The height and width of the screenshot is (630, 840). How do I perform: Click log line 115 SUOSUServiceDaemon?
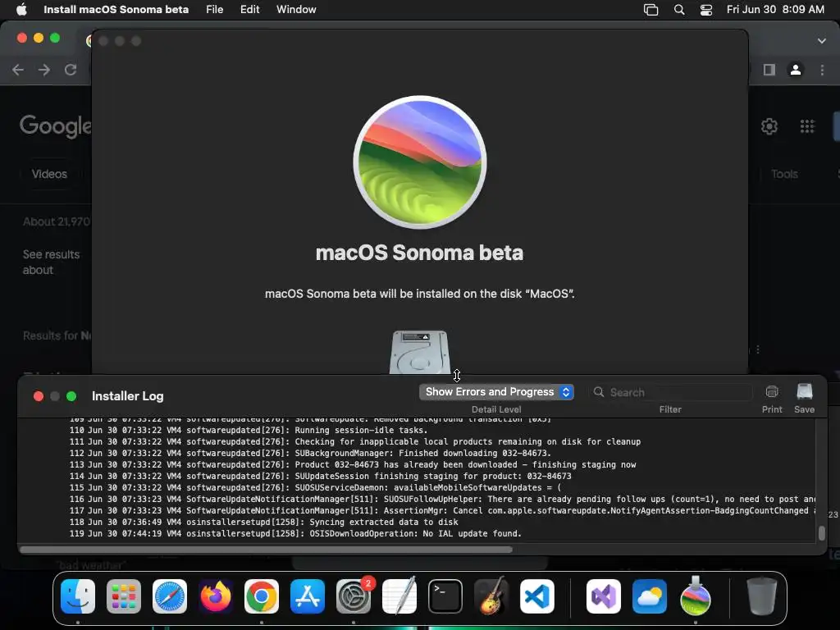(x=315, y=488)
